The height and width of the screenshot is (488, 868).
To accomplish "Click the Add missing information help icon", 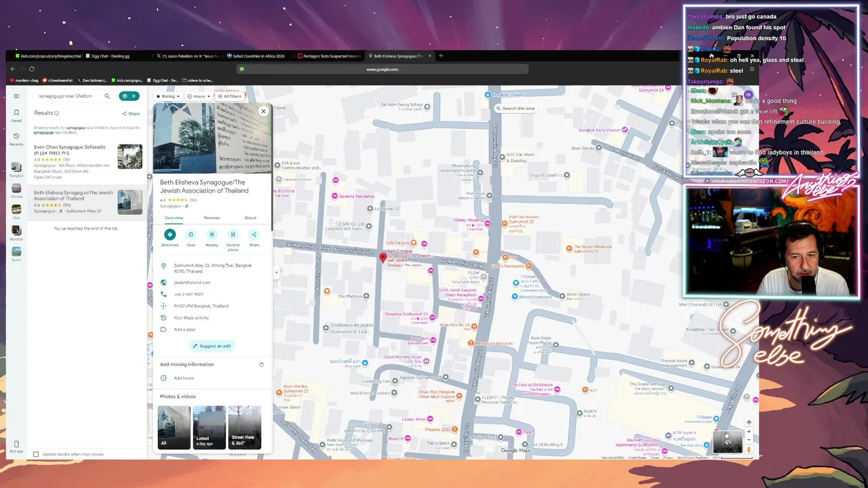I will coord(261,365).
